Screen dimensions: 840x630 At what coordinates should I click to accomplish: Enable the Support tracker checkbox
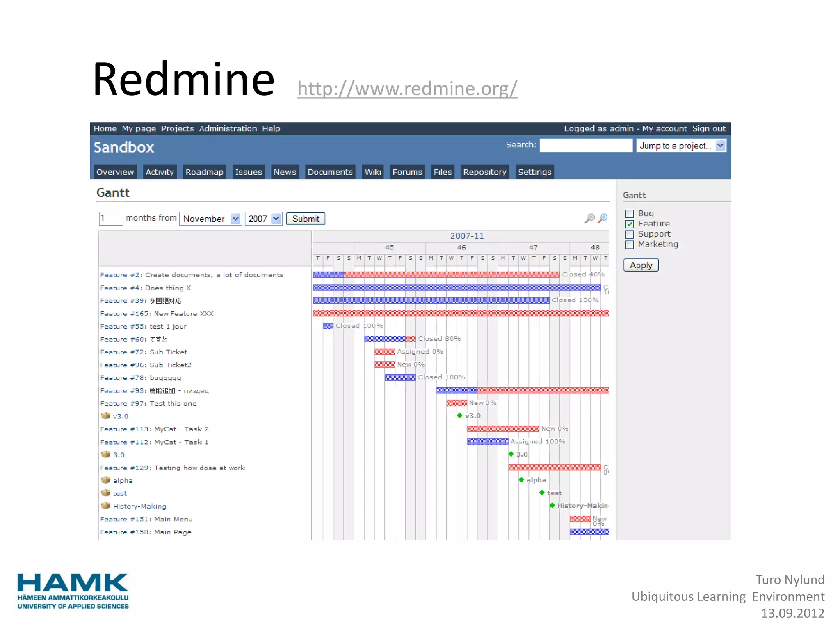point(630,234)
